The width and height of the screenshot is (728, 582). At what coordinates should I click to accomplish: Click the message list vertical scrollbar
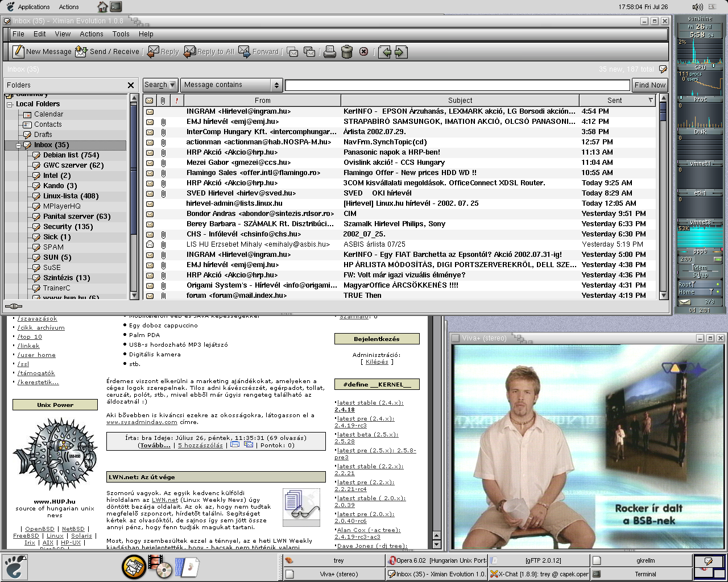pos(663,198)
